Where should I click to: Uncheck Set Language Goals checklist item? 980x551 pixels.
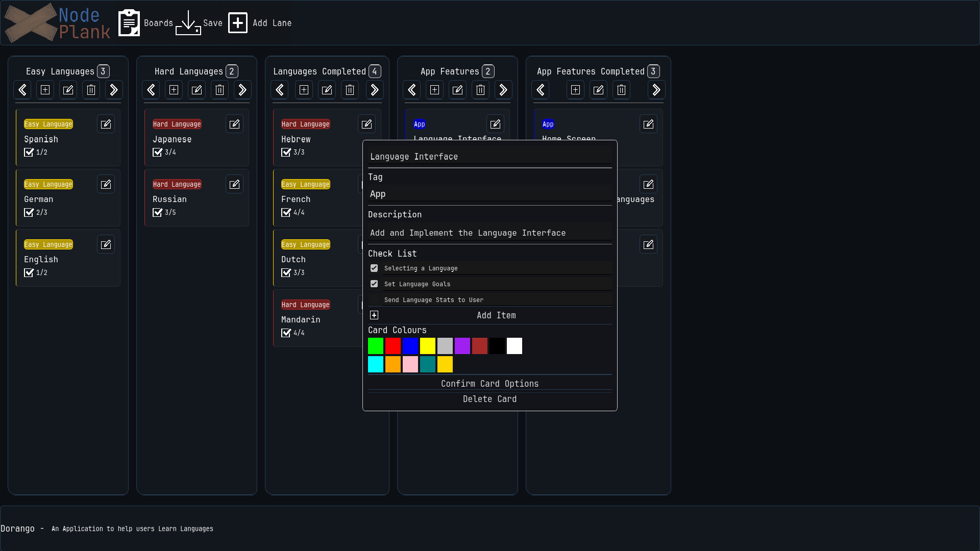click(374, 284)
